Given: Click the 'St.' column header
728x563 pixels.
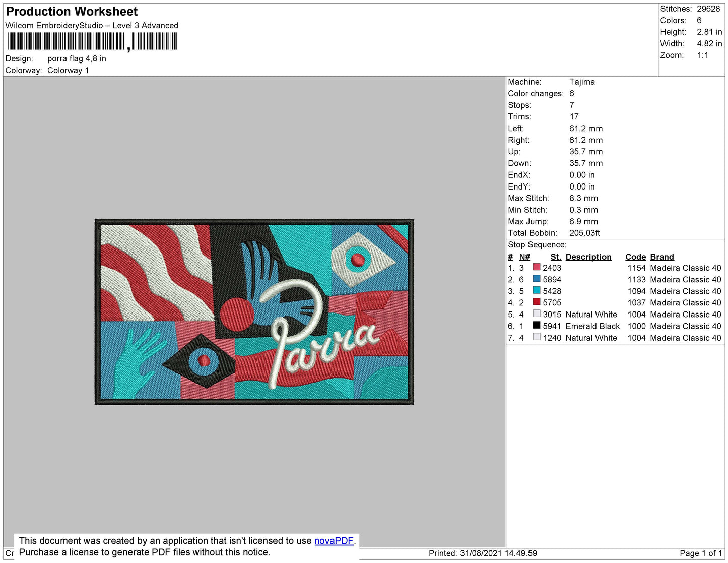Looking at the screenshot, I should tap(556, 257).
